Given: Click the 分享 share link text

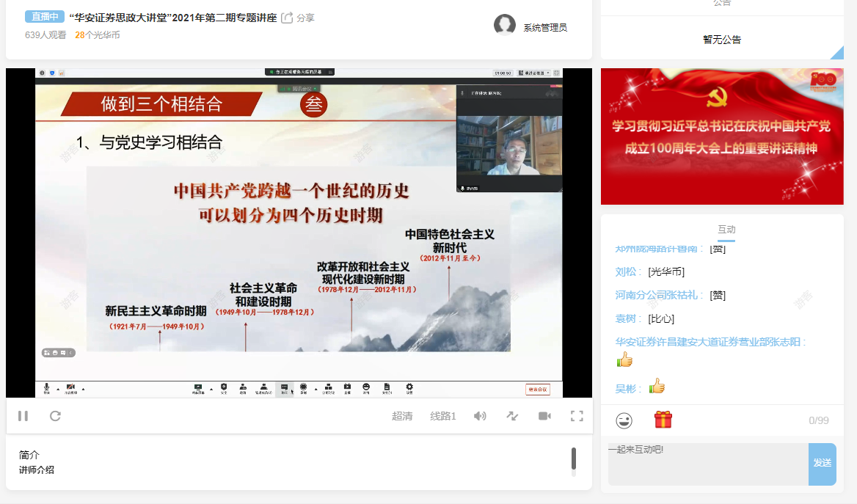Looking at the screenshot, I should [305, 18].
